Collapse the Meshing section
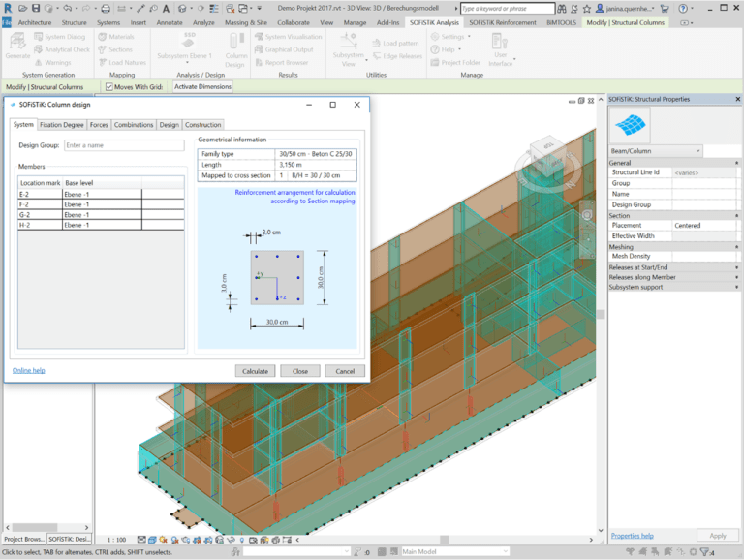Image resolution: width=744 pixels, height=560 pixels. (621, 247)
